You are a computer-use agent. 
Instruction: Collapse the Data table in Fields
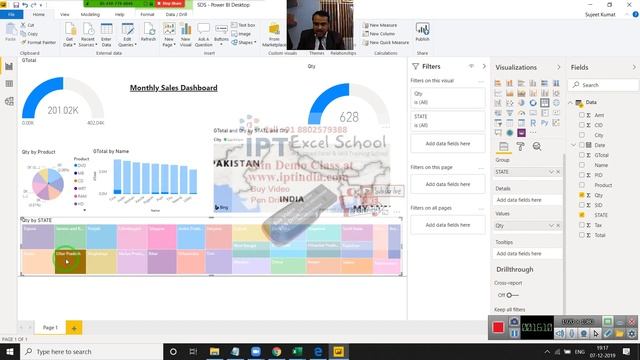click(571, 102)
